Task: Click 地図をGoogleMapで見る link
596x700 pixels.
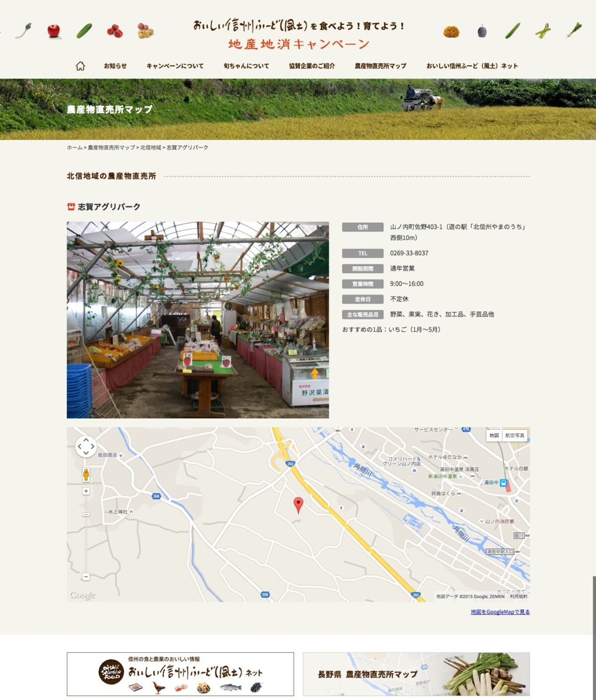Action: 500,612
